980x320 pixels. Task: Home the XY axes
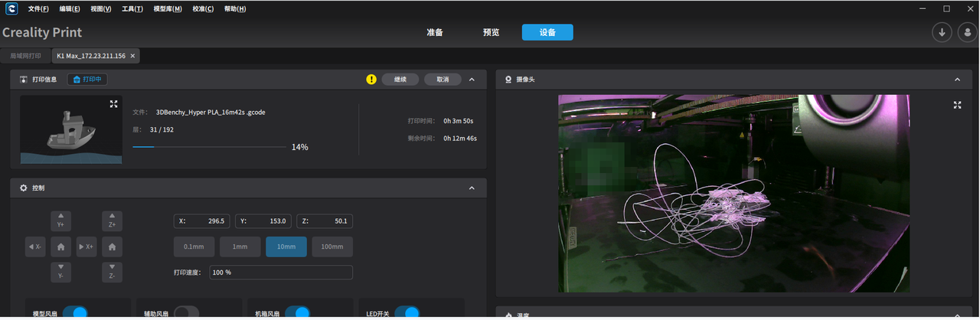click(60, 247)
